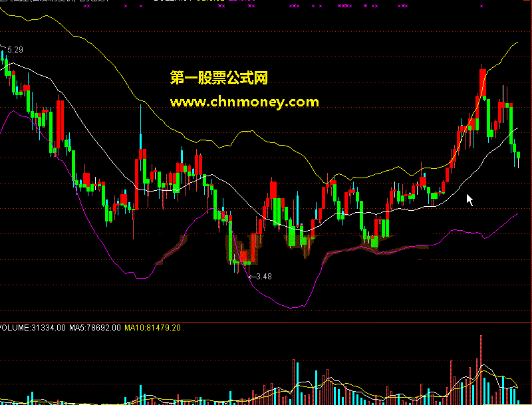This screenshot has height=405, width=532.
Task: Select the VOLUME:31334.00 indicator readout
Action: click(33, 328)
